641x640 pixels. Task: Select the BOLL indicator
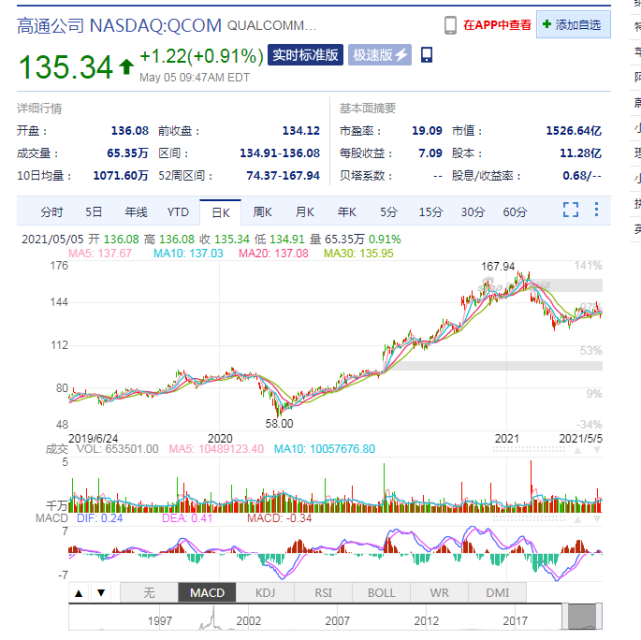381,593
